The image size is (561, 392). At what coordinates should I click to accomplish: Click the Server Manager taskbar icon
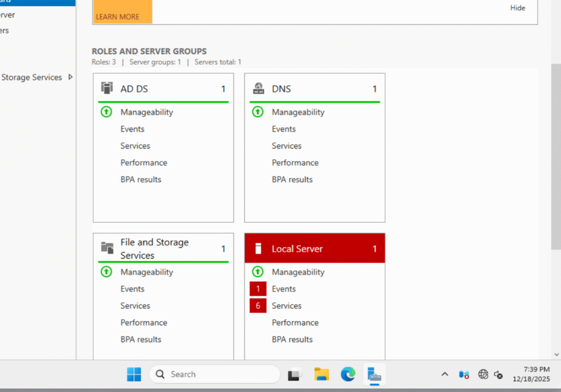[x=375, y=374]
